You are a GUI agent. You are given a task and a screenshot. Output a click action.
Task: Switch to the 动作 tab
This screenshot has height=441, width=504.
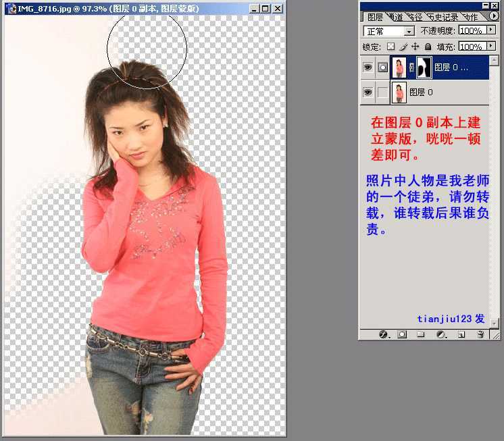click(x=472, y=17)
